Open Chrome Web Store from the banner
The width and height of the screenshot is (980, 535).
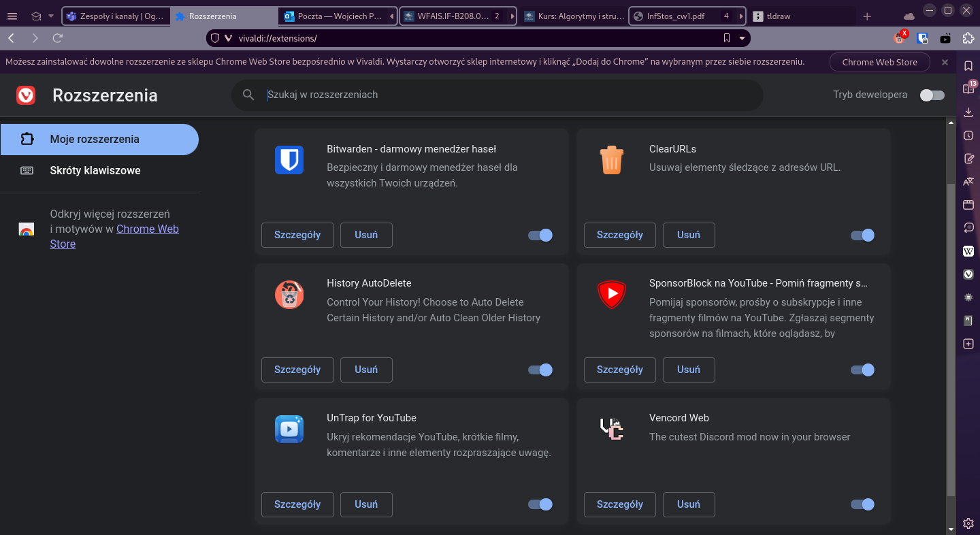pyautogui.click(x=879, y=62)
